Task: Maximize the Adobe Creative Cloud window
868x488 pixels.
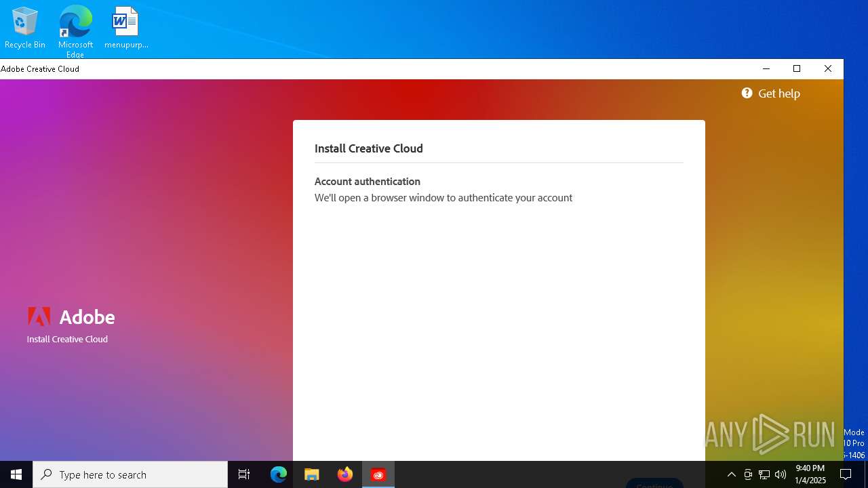Action: [x=797, y=68]
